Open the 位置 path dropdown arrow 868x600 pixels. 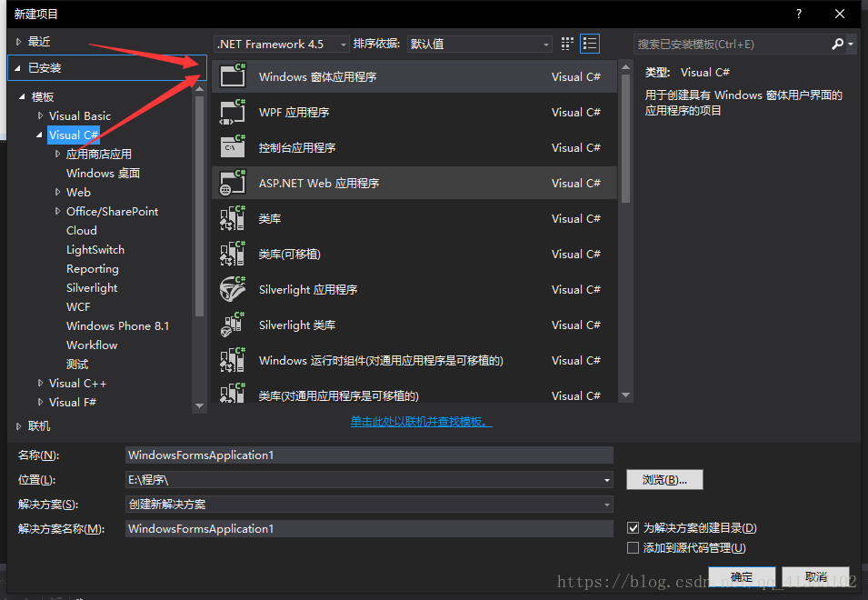(x=607, y=480)
